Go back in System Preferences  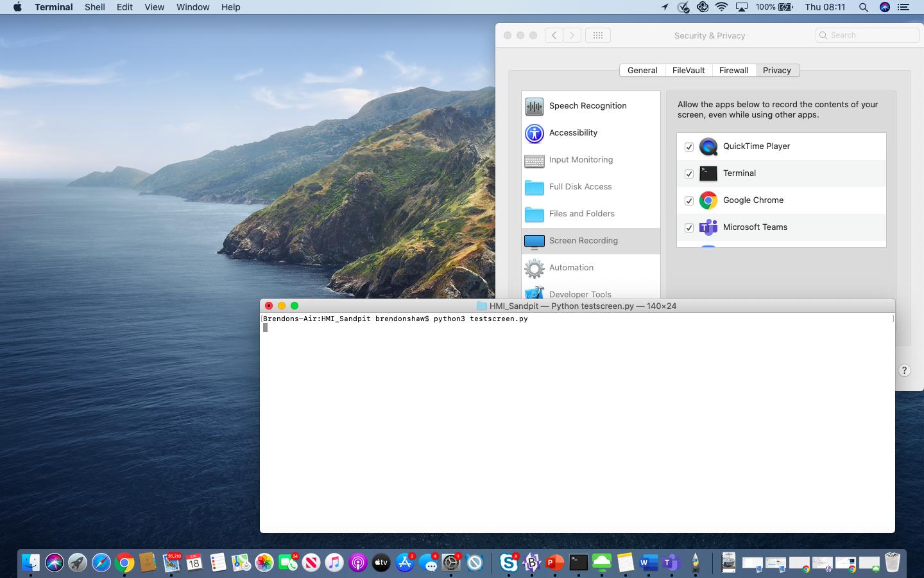tap(554, 35)
